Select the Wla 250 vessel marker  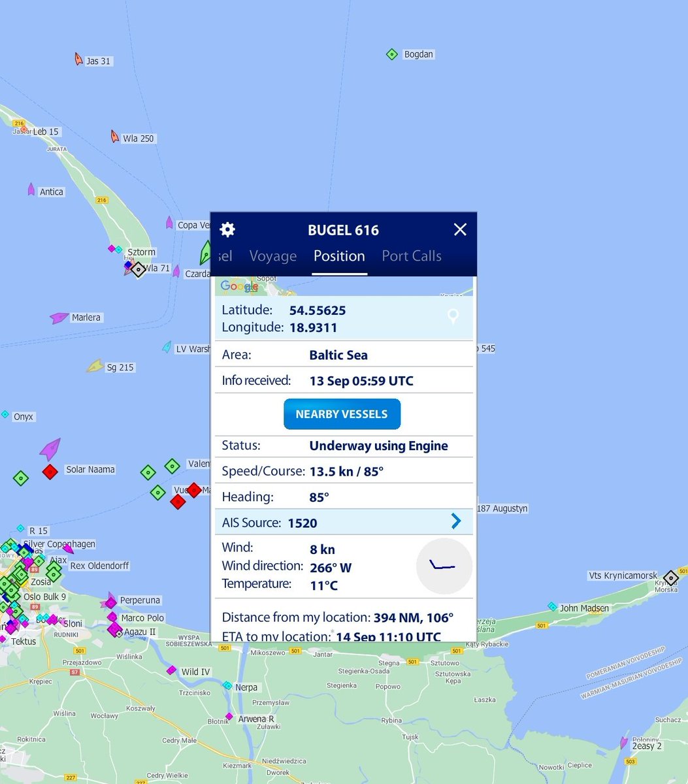point(115,137)
